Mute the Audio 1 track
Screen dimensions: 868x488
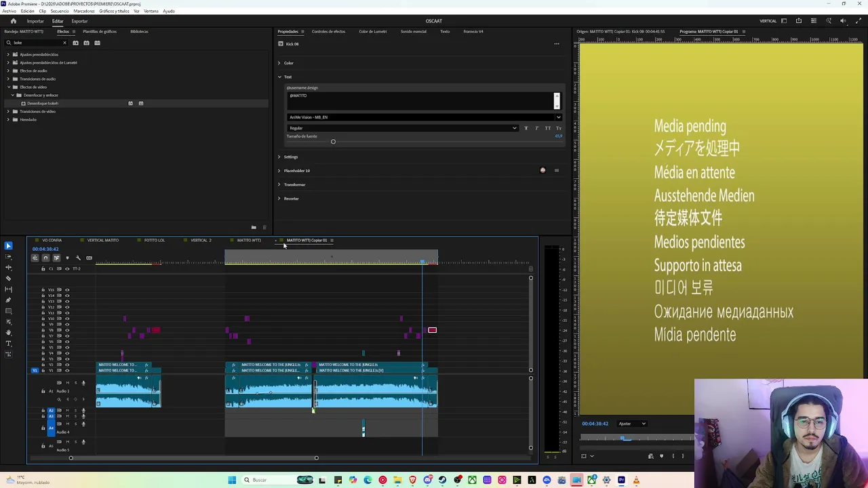(x=67, y=383)
